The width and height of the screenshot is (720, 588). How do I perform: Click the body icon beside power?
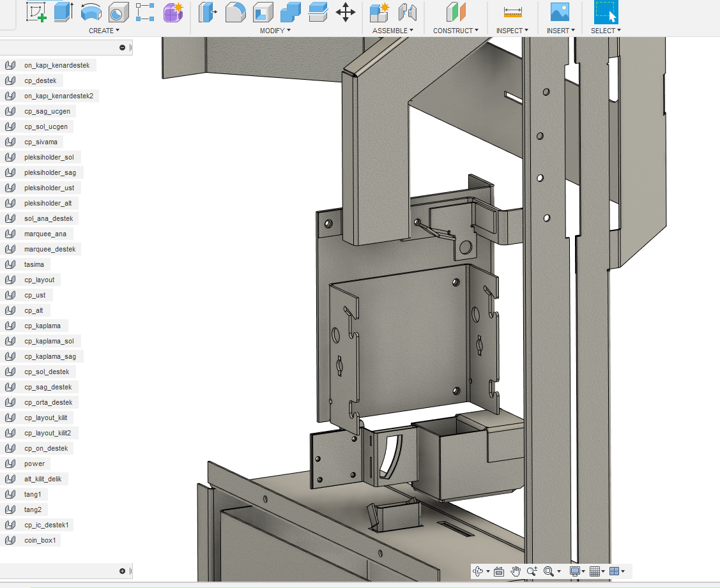click(x=10, y=464)
